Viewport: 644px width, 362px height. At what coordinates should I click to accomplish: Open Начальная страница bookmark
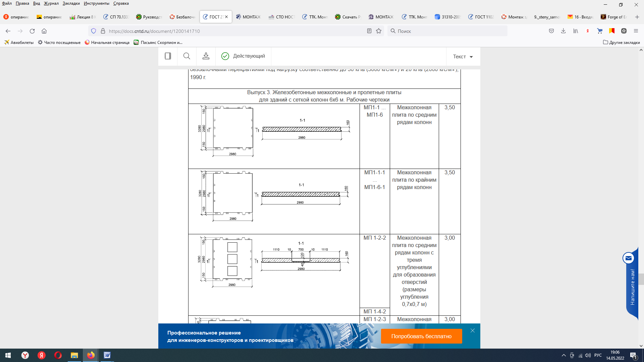pos(107,43)
